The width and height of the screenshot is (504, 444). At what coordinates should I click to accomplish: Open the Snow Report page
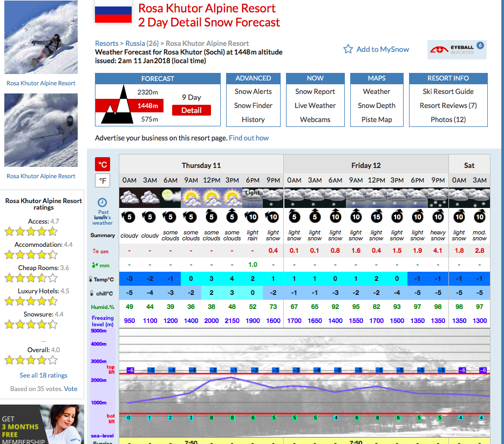click(x=315, y=92)
